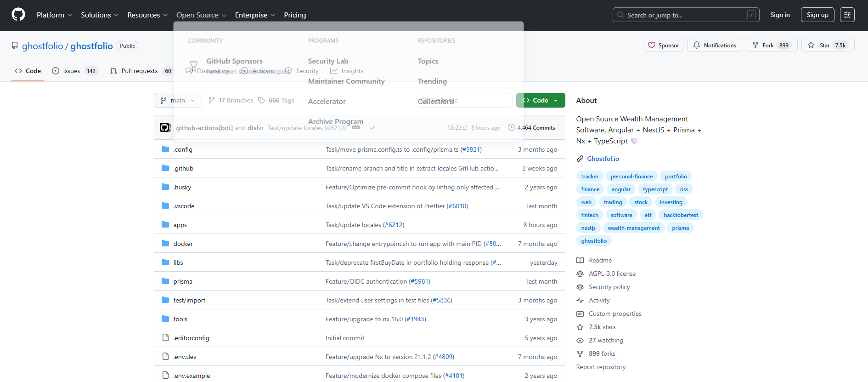Open the Platform menu

point(54,15)
